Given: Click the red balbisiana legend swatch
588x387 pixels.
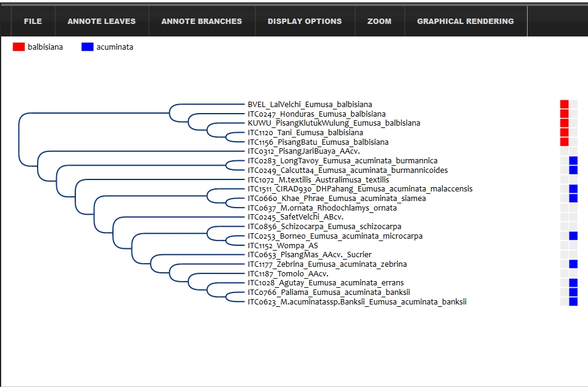Looking at the screenshot, I should coord(19,47).
